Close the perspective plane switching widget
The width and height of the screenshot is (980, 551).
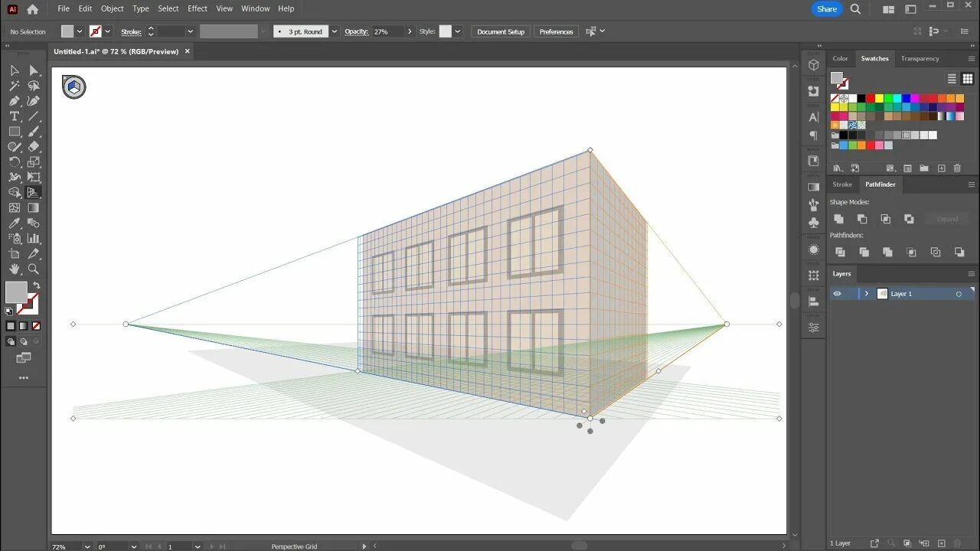tap(64, 78)
